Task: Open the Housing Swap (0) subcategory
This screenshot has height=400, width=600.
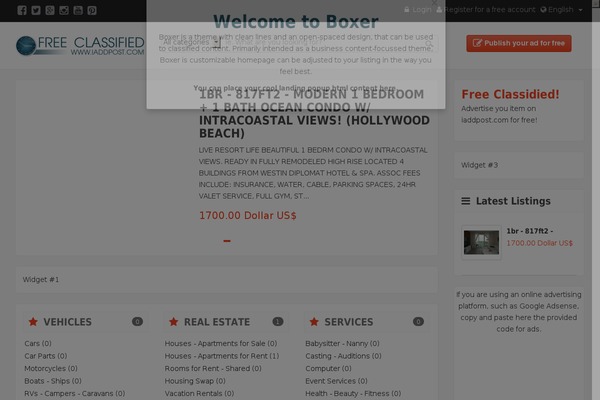Action: (x=195, y=381)
